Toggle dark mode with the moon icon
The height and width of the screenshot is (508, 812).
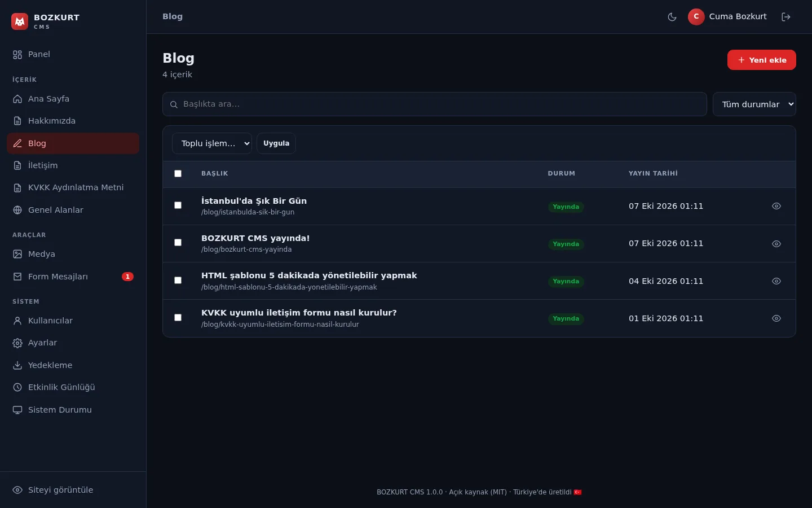672,17
